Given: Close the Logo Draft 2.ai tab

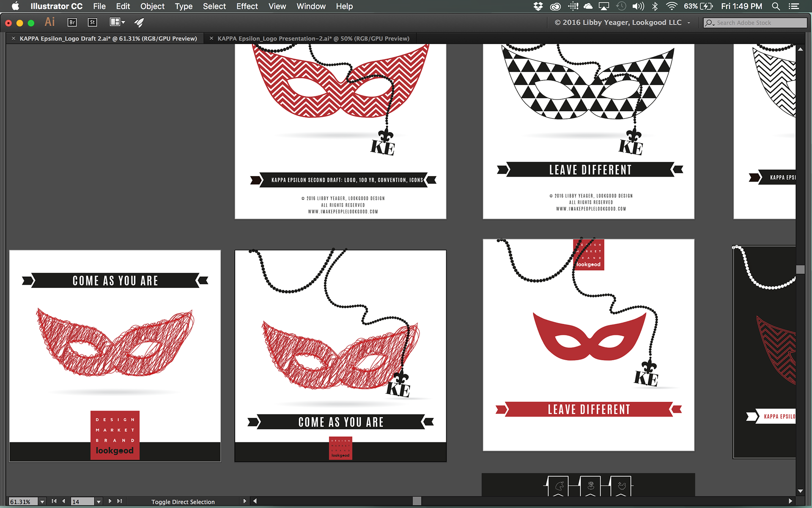Looking at the screenshot, I should (x=14, y=38).
